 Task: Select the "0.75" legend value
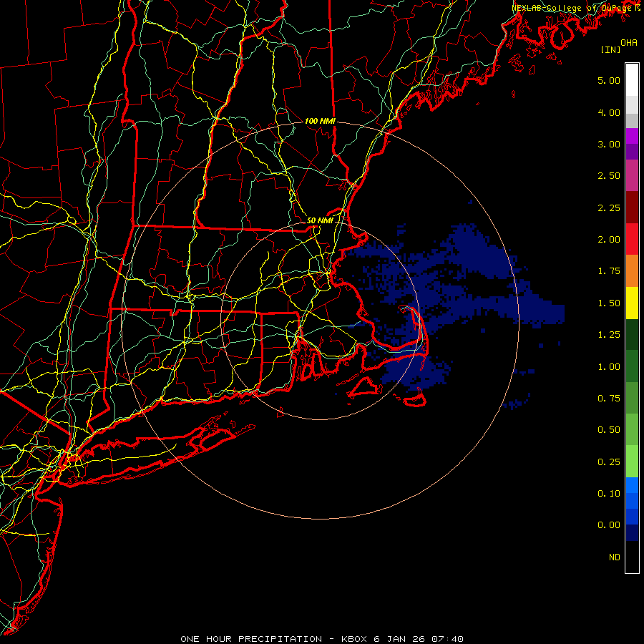(609, 399)
